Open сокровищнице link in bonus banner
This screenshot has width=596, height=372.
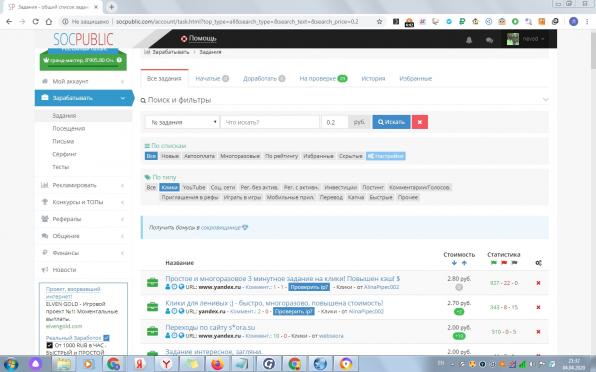coord(220,228)
